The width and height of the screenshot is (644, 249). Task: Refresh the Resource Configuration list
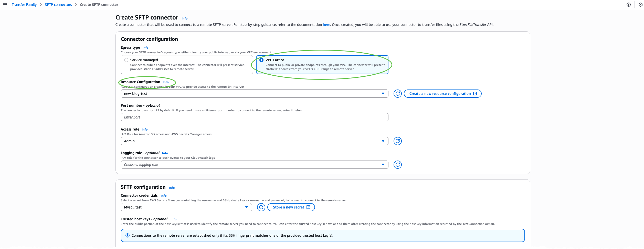397,94
